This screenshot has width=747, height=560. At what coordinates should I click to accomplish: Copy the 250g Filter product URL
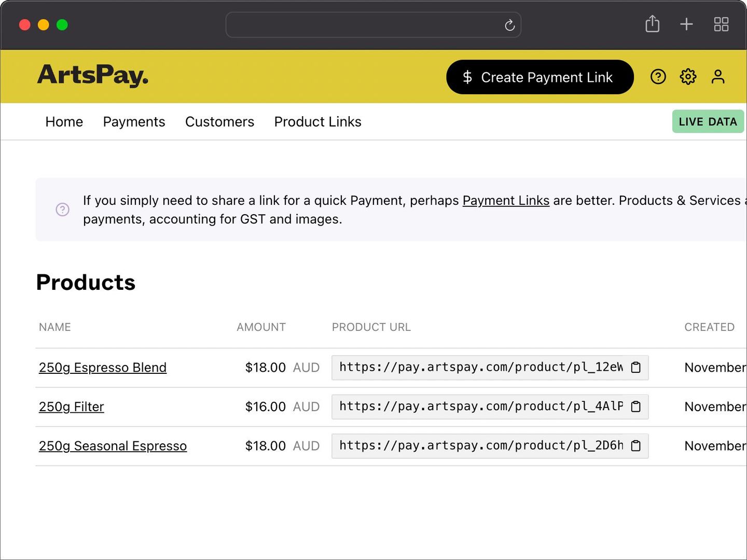pos(636,407)
